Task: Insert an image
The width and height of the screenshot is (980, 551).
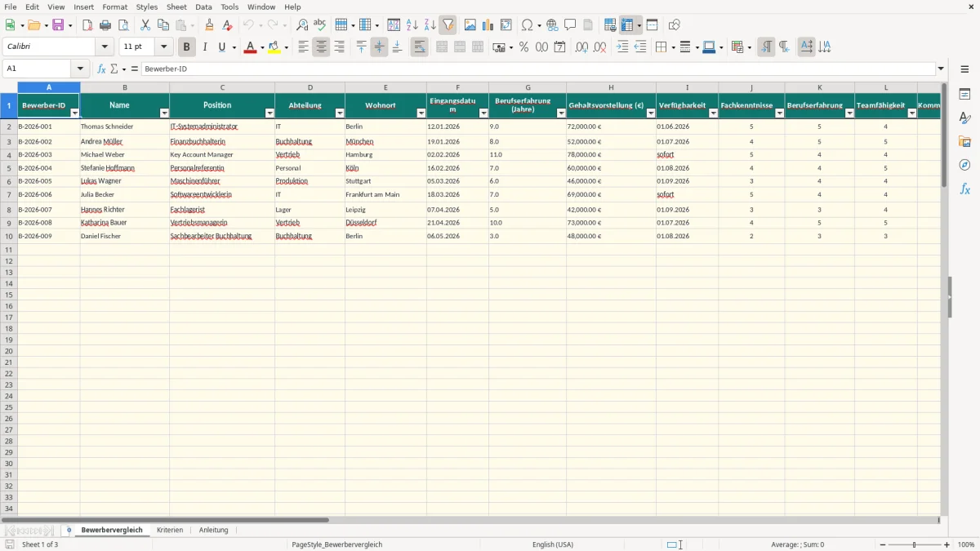Action: click(x=470, y=25)
